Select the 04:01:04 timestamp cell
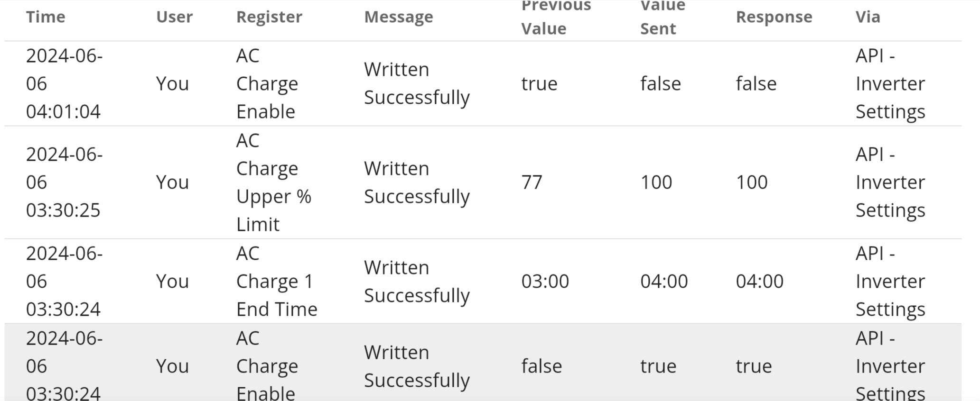 pyautogui.click(x=65, y=83)
